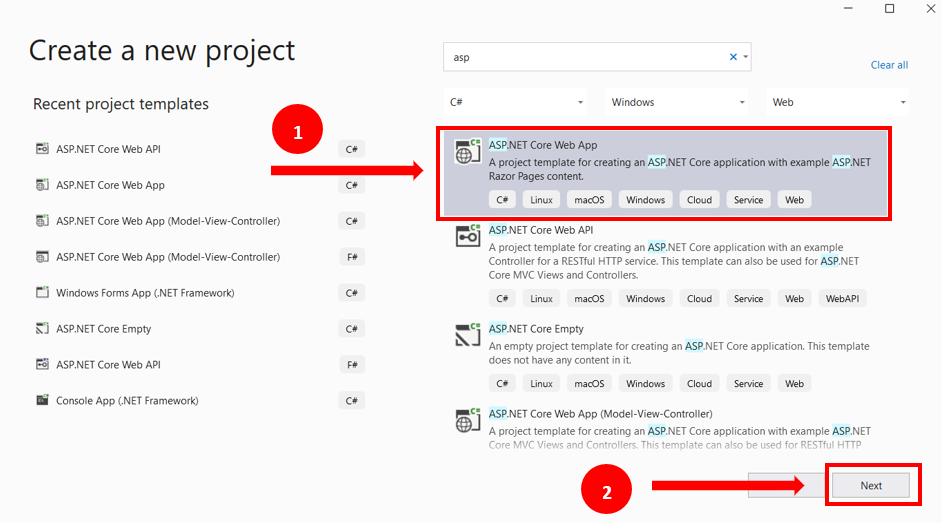
Task: Click the C# tag beside Windows Forms App
Action: tap(351, 293)
